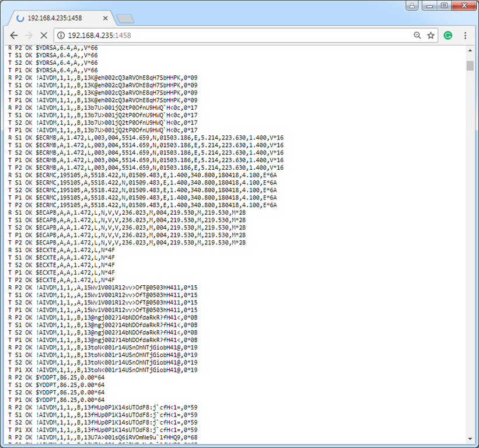Viewport: 479px width, 448px height.
Task: Click the T P1 XX line with 13toN<001r14USnOhNTjGiobH41@
Action: (103, 370)
